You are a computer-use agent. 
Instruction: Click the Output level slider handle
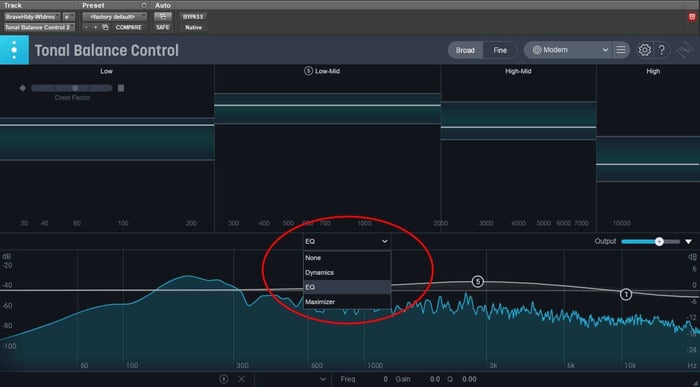(x=659, y=241)
